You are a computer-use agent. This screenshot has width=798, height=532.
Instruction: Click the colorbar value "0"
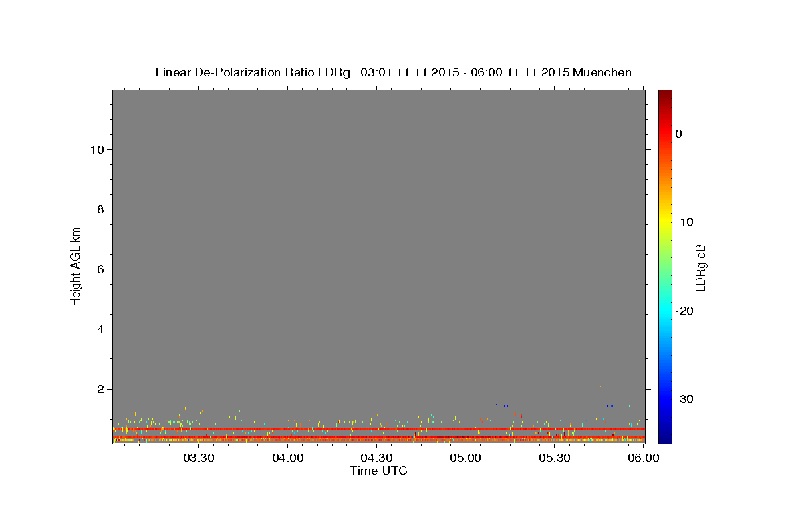point(679,134)
